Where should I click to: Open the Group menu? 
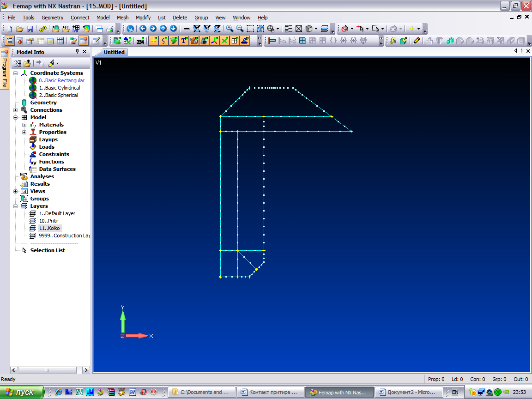pos(201,18)
